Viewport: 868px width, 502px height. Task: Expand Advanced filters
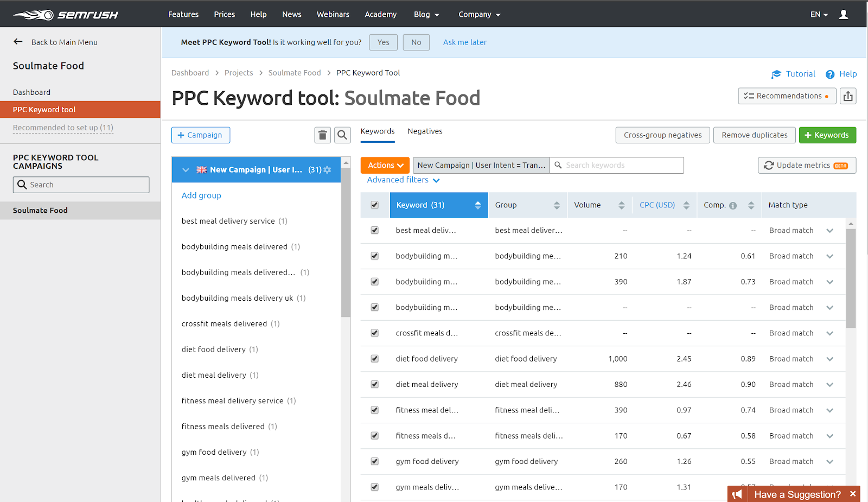click(403, 180)
